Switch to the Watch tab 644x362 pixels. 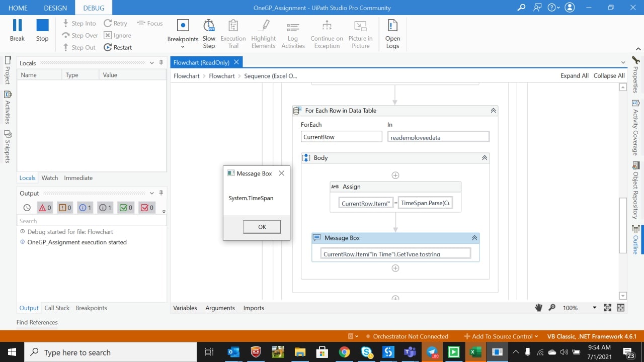[50, 178]
